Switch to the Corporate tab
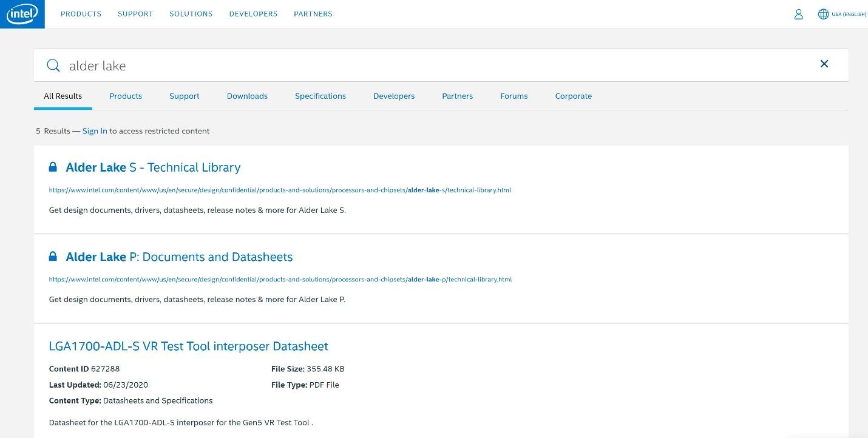868x438 pixels. [574, 96]
